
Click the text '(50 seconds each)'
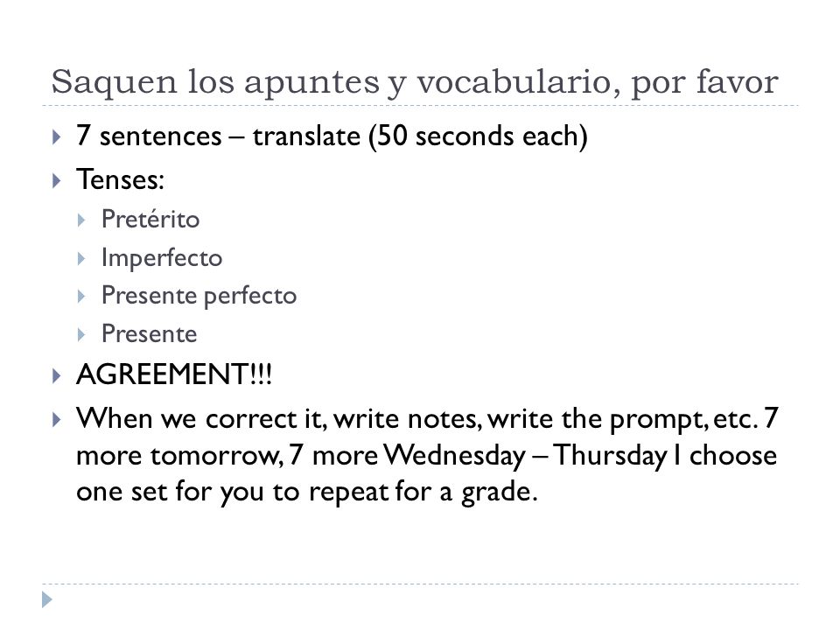pyautogui.click(x=478, y=136)
